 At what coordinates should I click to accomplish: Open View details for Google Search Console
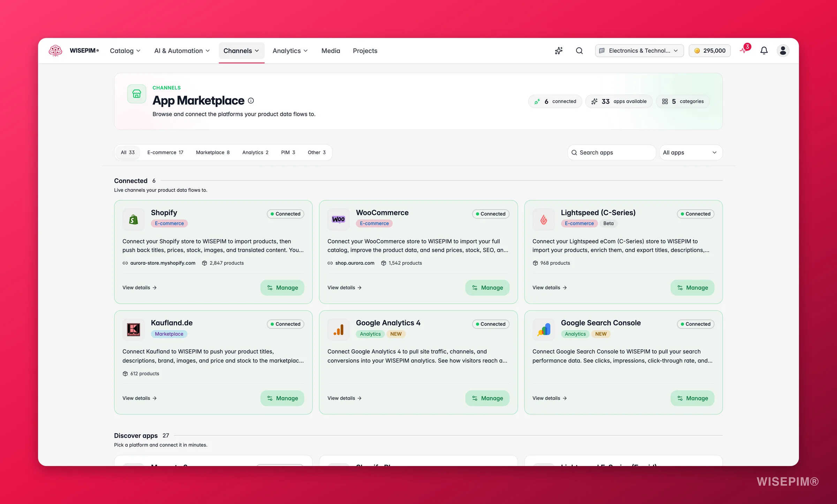(550, 398)
